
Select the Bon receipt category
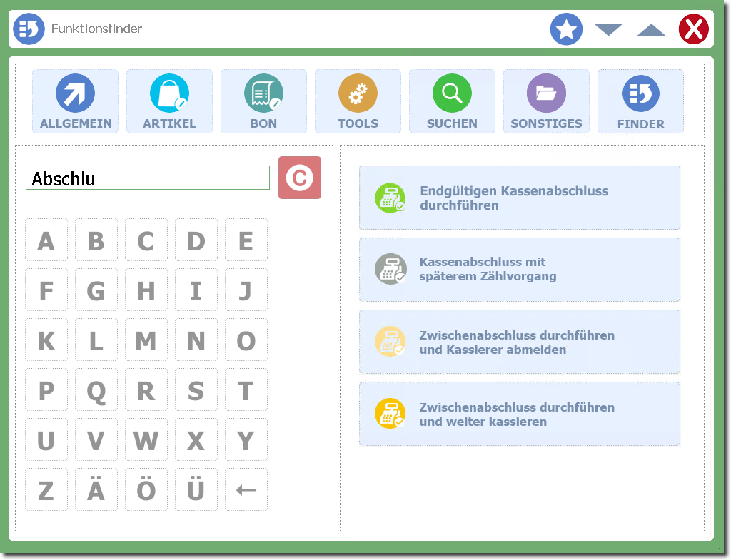pos(263,101)
